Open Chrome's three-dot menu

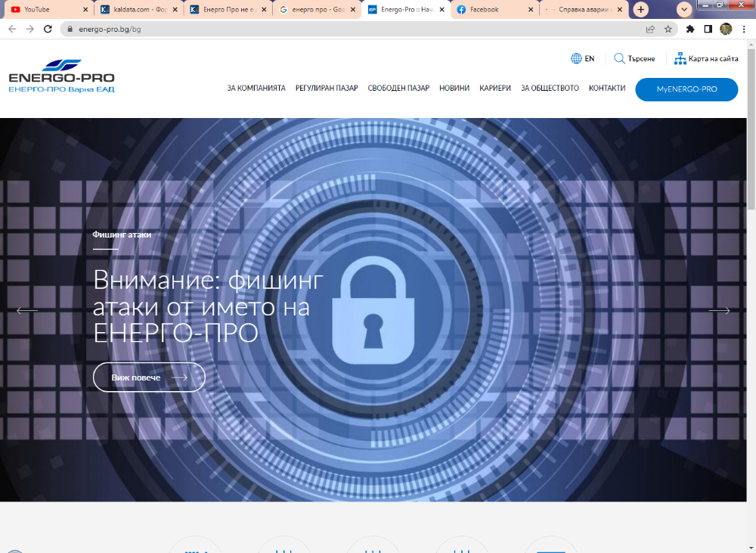[744, 29]
